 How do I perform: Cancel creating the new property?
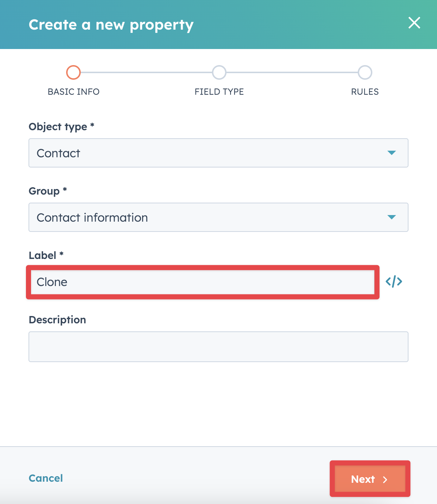pyautogui.click(x=45, y=478)
